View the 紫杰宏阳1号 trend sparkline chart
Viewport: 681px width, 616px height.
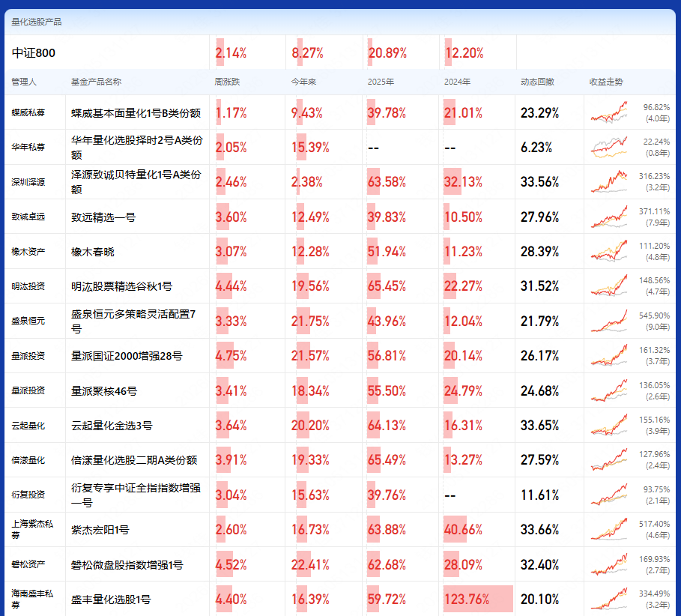point(609,530)
